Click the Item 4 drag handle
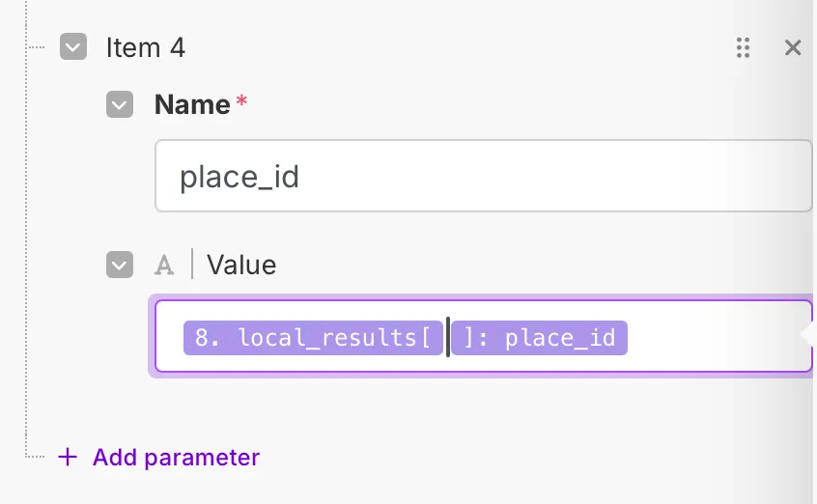This screenshot has width=817, height=504. coord(743,47)
